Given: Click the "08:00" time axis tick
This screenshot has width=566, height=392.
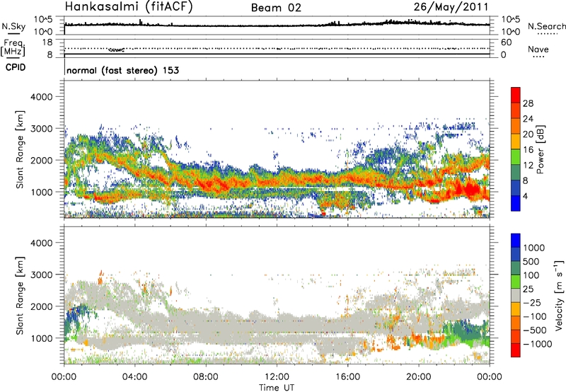Looking at the screenshot, I should tap(206, 377).
